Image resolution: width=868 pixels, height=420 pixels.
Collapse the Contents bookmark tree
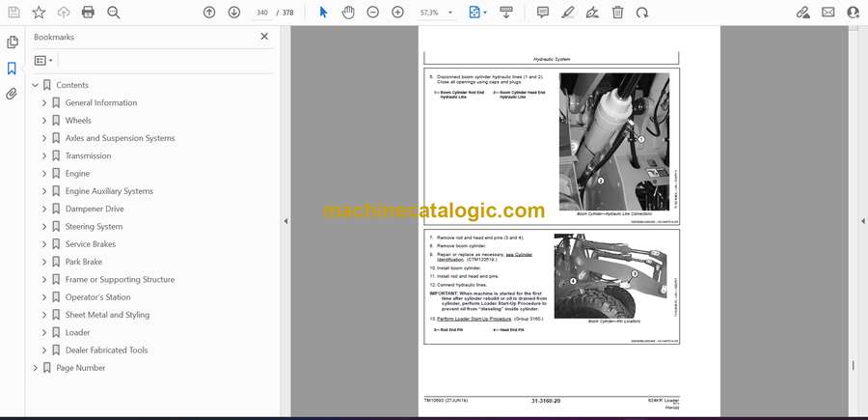[x=36, y=85]
